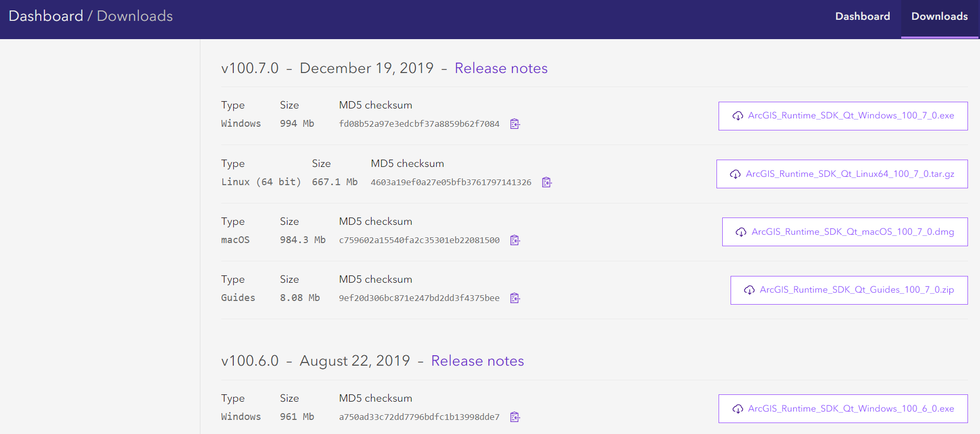Click the 984.3 Mb size value
The height and width of the screenshot is (434, 980).
click(303, 240)
